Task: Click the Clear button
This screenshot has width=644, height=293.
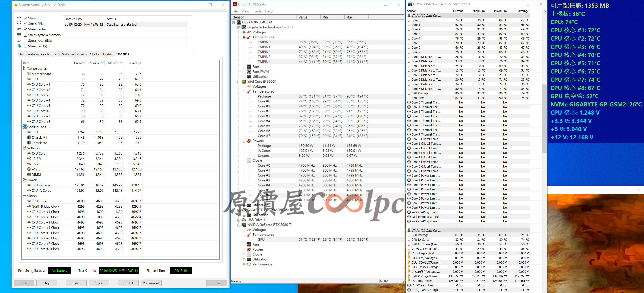Action: pyautogui.click(x=76, y=283)
